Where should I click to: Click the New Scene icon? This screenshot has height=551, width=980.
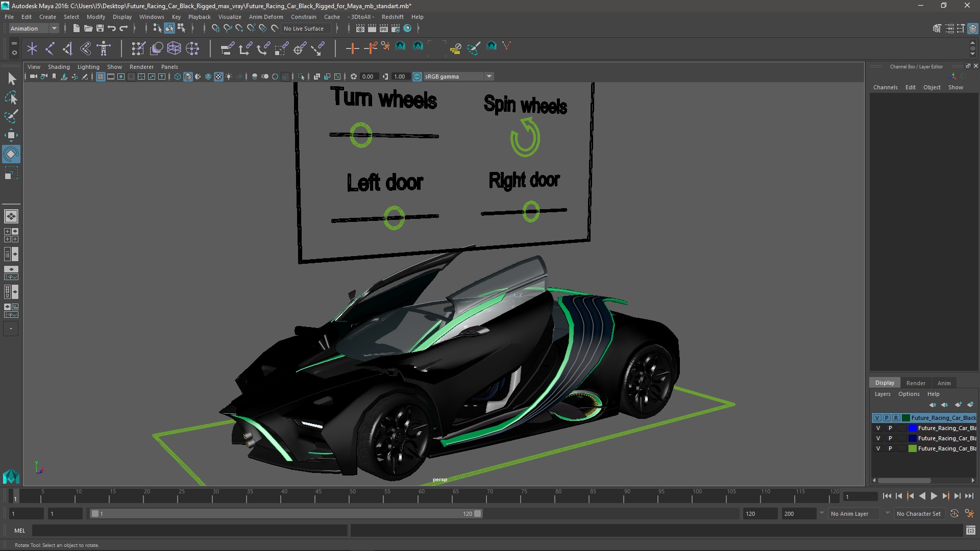76,29
